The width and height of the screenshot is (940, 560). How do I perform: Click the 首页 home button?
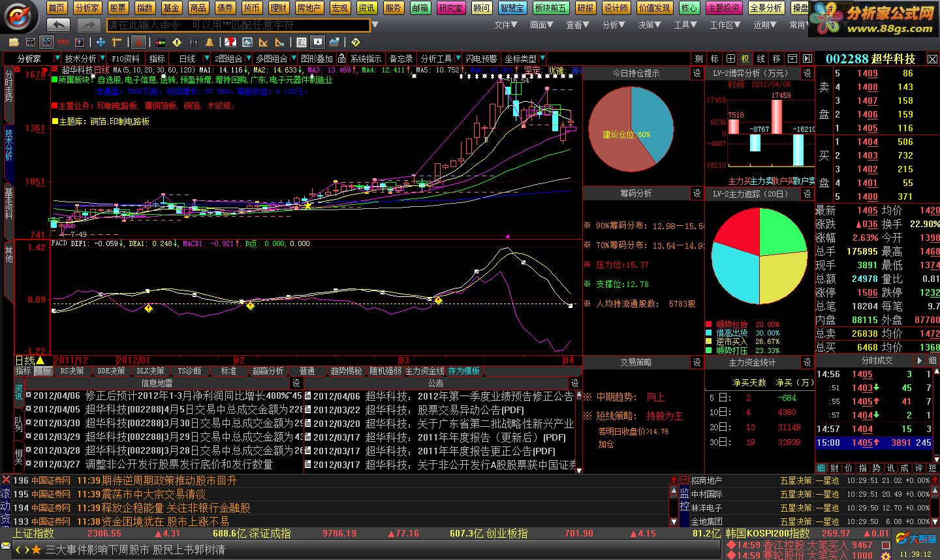click(57, 8)
